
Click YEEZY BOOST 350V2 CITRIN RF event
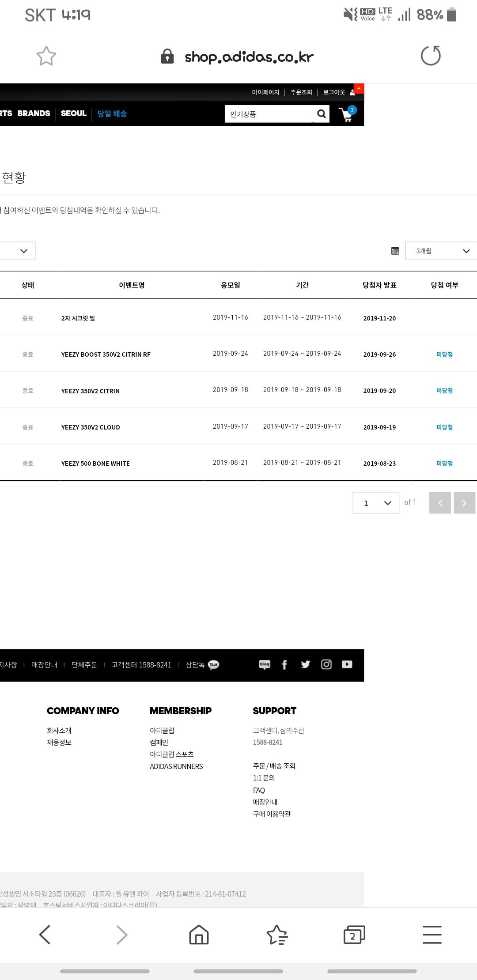[x=106, y=354]
